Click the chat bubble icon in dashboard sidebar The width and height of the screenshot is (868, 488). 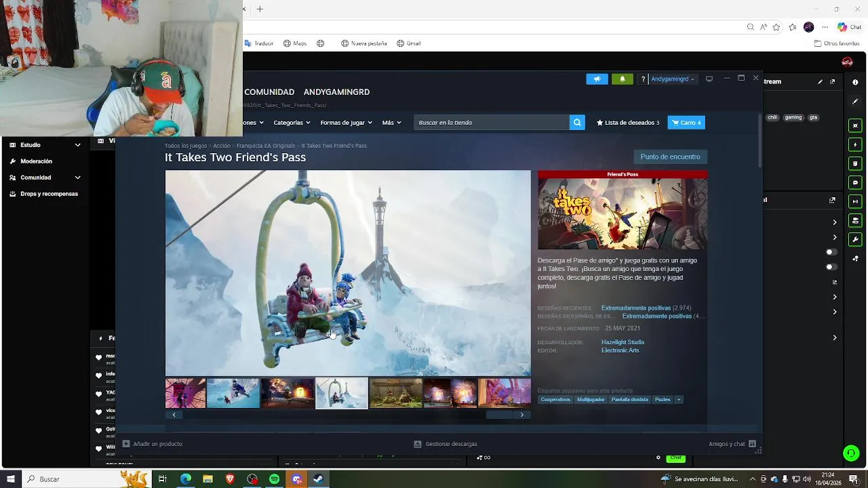[x=855, y=182]
